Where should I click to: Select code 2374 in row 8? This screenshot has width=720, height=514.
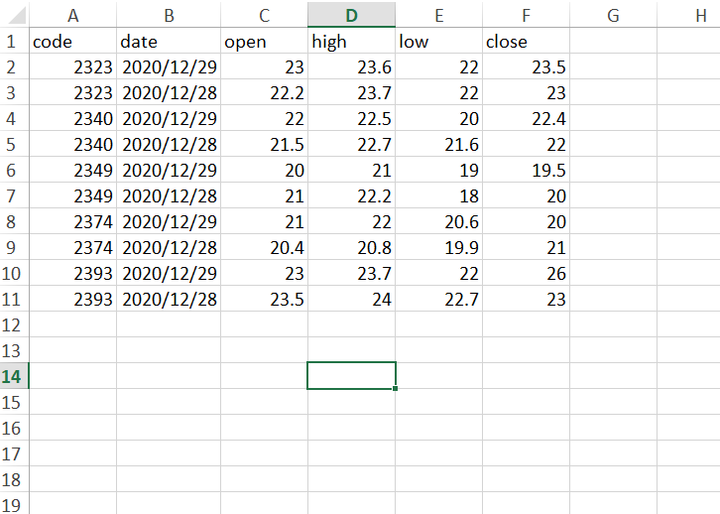[73, 221]
